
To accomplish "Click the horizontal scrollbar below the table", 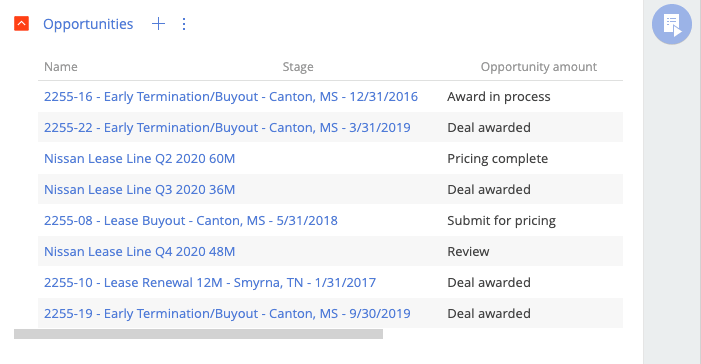I will (198, 334).
